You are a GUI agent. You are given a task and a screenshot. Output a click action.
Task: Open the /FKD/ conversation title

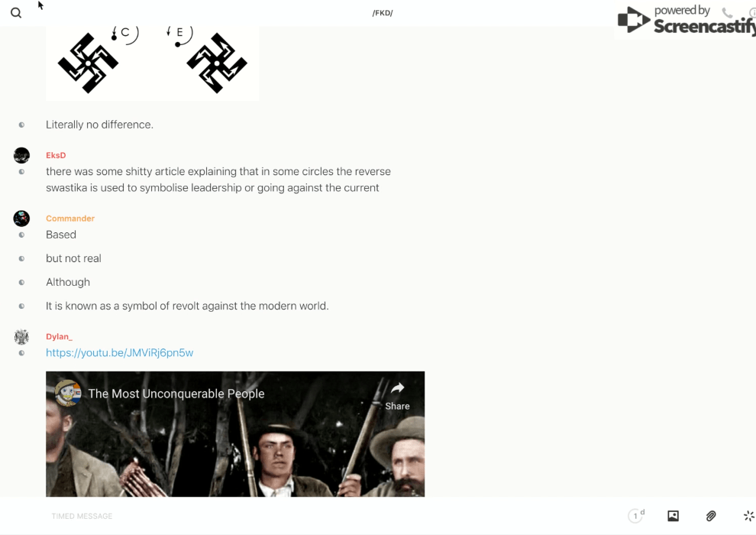point(383,13)
